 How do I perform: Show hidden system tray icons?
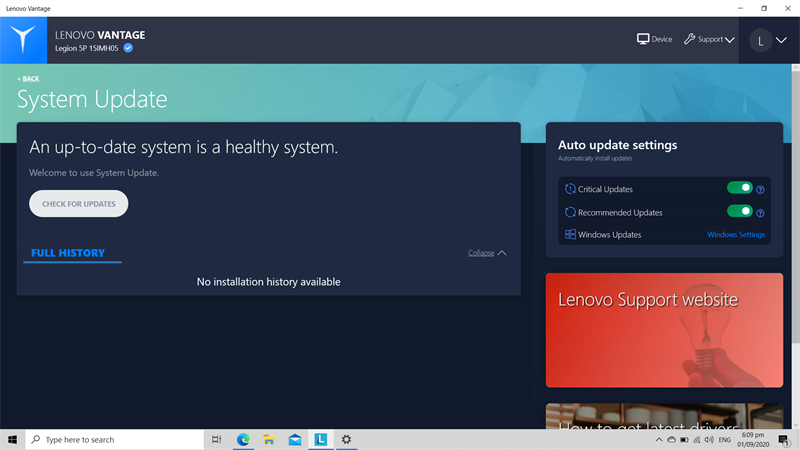(x=659, y=440)
